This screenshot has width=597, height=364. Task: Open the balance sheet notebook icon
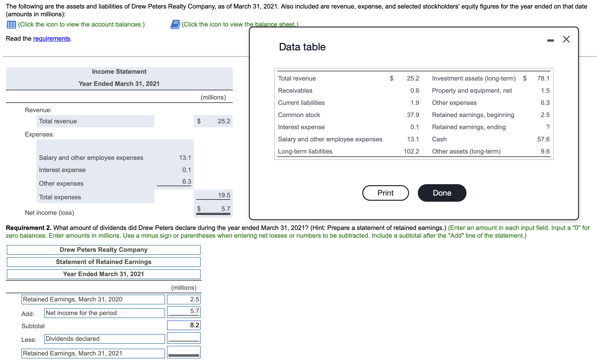click(175, 25)
